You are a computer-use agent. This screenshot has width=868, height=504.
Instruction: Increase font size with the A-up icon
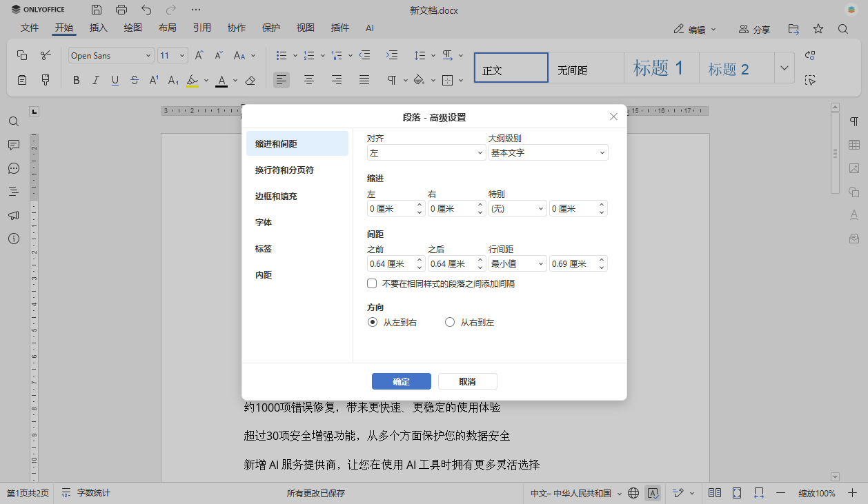coord(199,55)
